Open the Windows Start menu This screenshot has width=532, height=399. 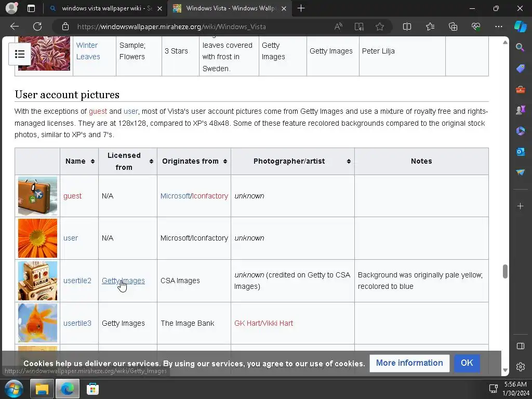[x=14, y=389]
